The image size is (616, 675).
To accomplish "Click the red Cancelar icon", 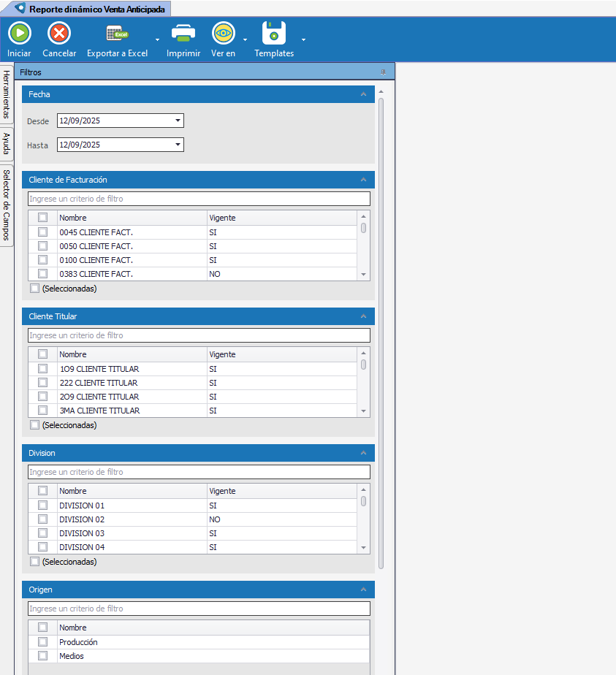I will pos(59,34).
